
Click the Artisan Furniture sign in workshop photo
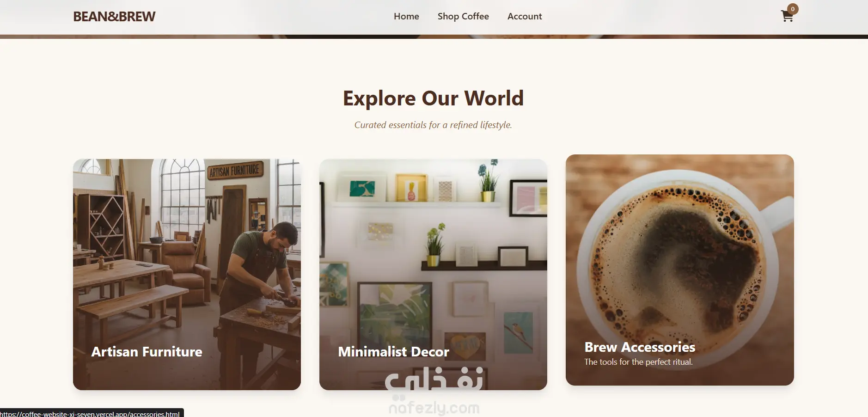pos(235,170)
